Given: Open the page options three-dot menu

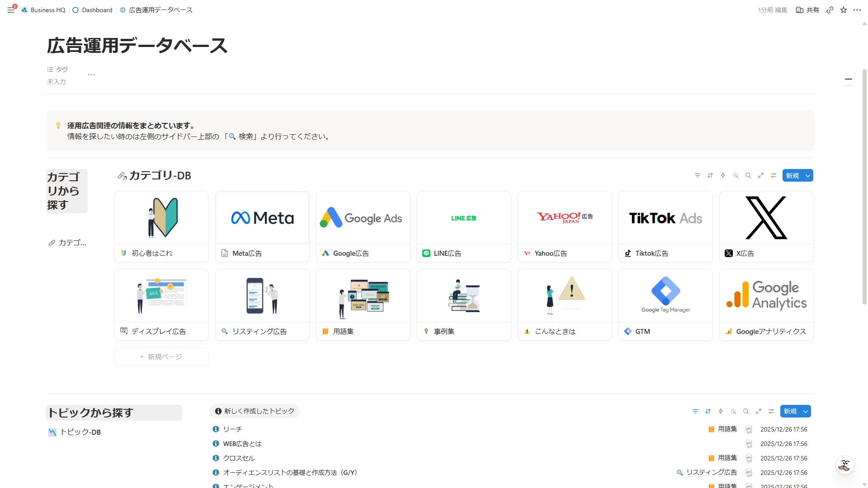Looking at the screenshot, I should (857, 10).
